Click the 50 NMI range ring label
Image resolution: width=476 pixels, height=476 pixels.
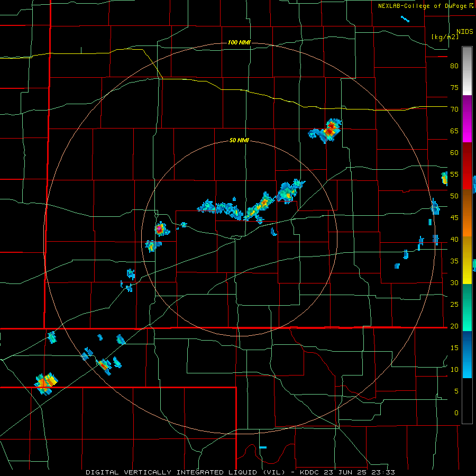click(x=239, y=140)
